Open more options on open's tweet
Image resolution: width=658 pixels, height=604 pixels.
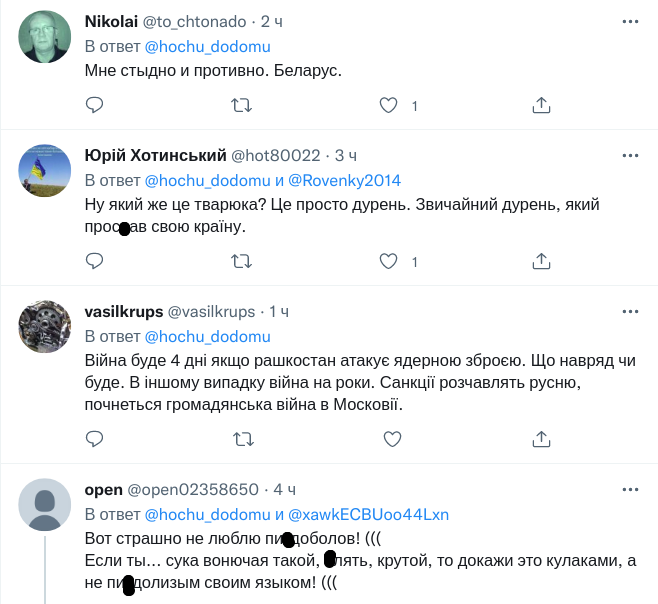pyautogui.click(x=630, y=490)
